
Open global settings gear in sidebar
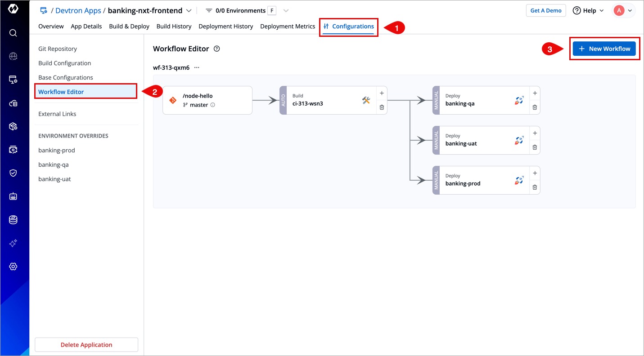pos(13,267)
